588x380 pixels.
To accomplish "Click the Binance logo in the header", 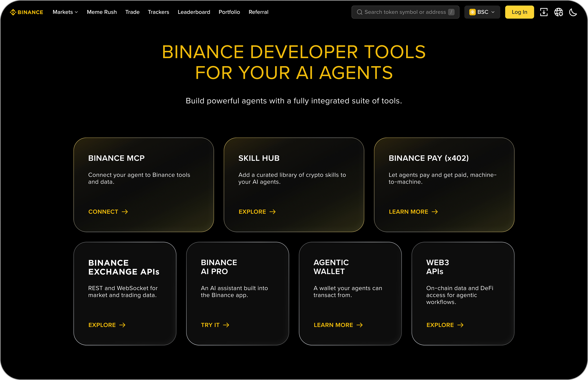I will click(x=26, y=12).
